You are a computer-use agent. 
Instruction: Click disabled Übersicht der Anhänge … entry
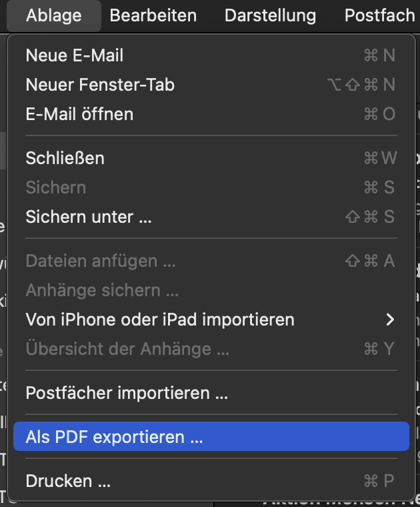click(x=127, y=349)
